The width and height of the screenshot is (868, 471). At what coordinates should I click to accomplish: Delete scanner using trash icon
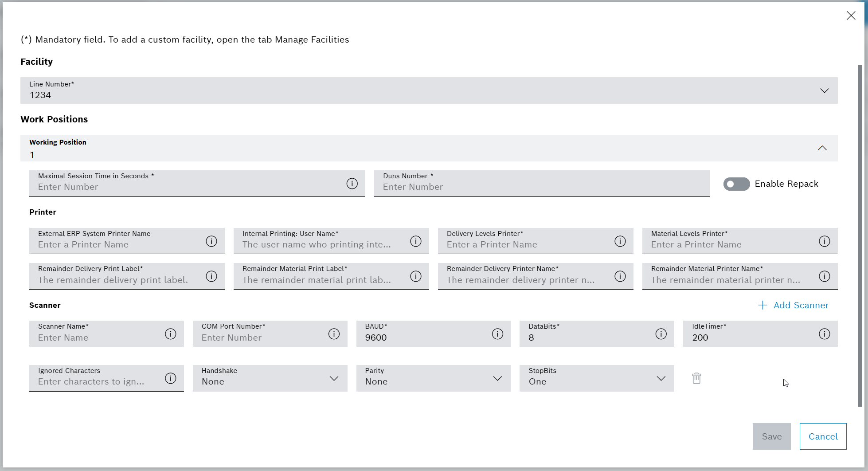pos(696,378)
